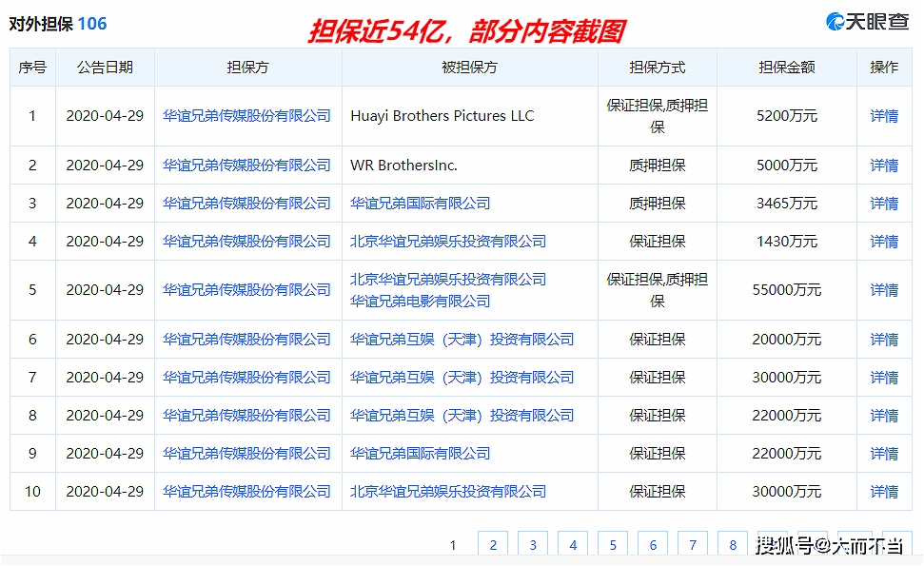The image size is (924, 566).
Task: Select the 质押担保 method cell in row 3
Action: pyautogui.click(x=657, y=204)
